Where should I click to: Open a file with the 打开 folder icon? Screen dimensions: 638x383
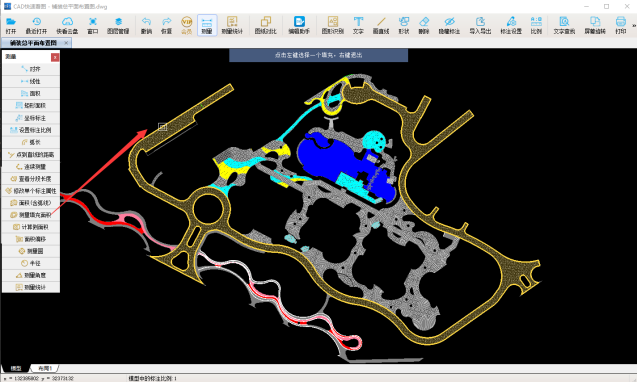click(11, 25)
